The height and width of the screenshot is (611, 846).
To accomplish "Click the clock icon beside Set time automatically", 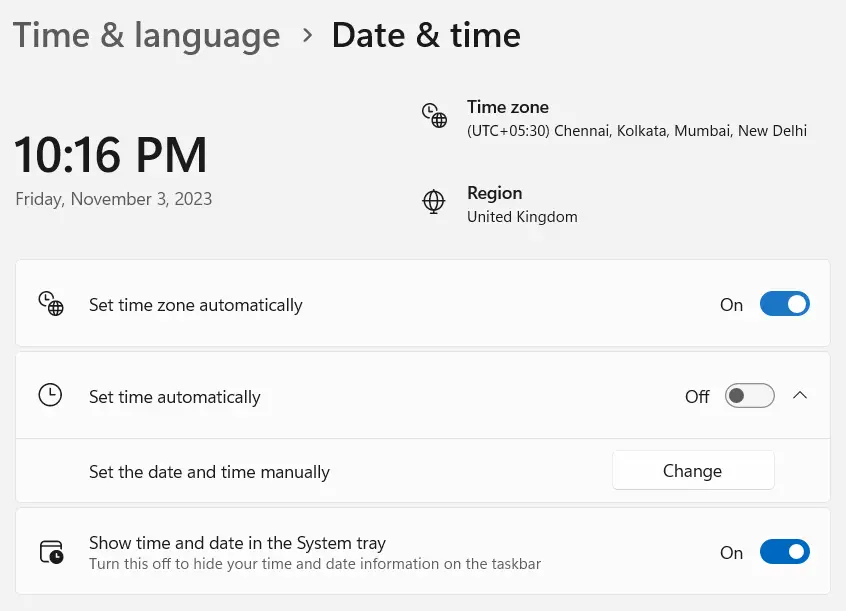I will (x=50, y=395).
